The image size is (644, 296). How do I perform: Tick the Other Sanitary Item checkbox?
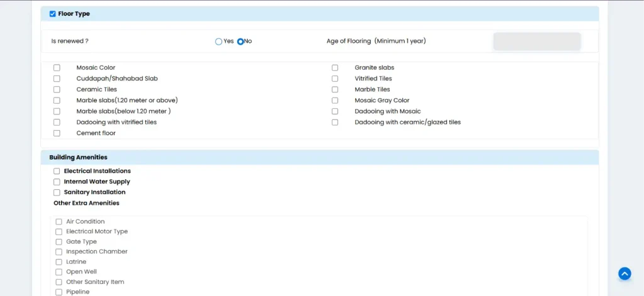click(58, 282)
